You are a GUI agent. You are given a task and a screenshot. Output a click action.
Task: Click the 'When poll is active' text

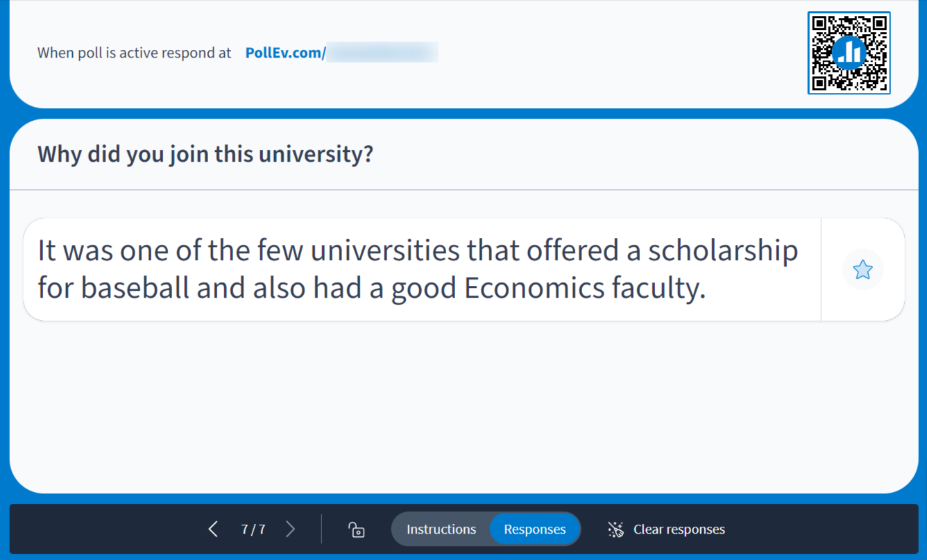click(134, 53)
